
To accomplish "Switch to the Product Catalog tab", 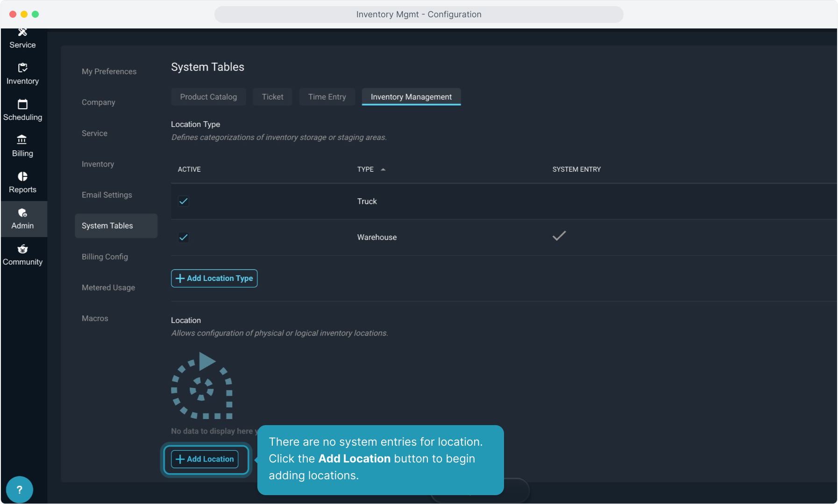I will pos(208,97).
